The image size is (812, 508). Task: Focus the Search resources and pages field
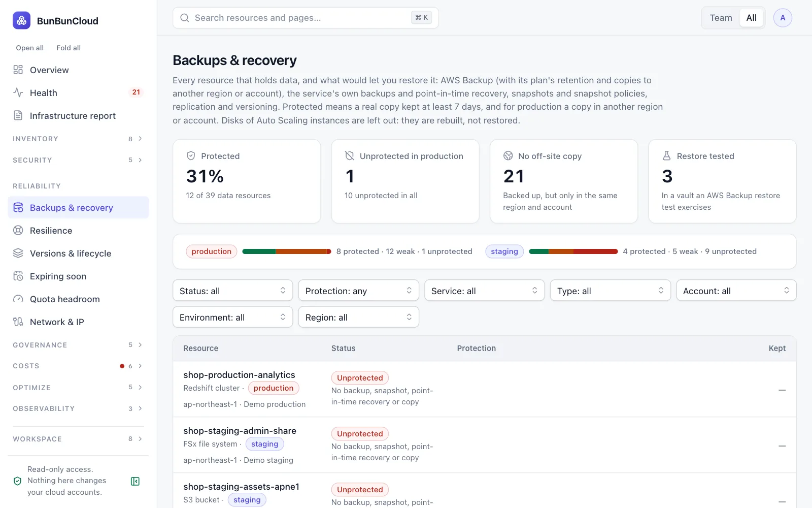[x=306, y=18]
